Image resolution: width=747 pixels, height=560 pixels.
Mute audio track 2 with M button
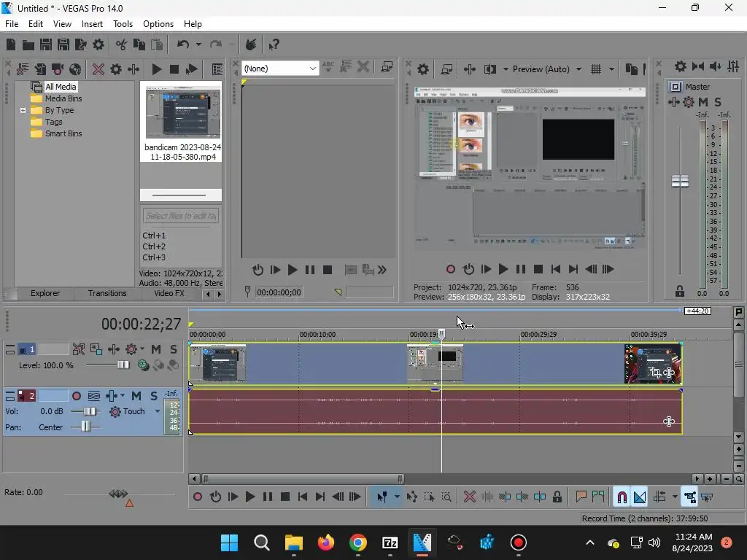point(136,396)
